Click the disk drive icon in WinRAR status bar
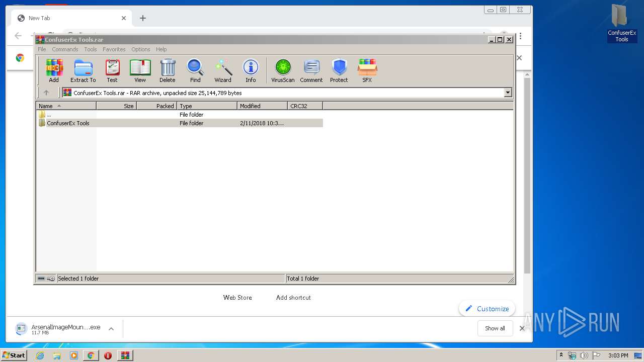Image resolution: width=644 pixels, height=362 pixels. (x=41, y=279)
